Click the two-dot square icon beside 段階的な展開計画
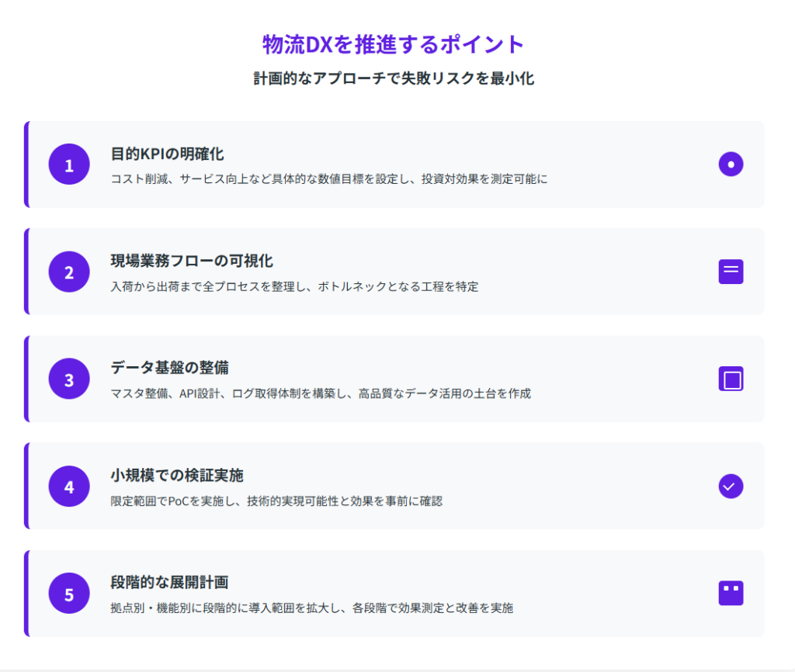The height and width of the screenshot is (672, 795). tap(731, 593)
